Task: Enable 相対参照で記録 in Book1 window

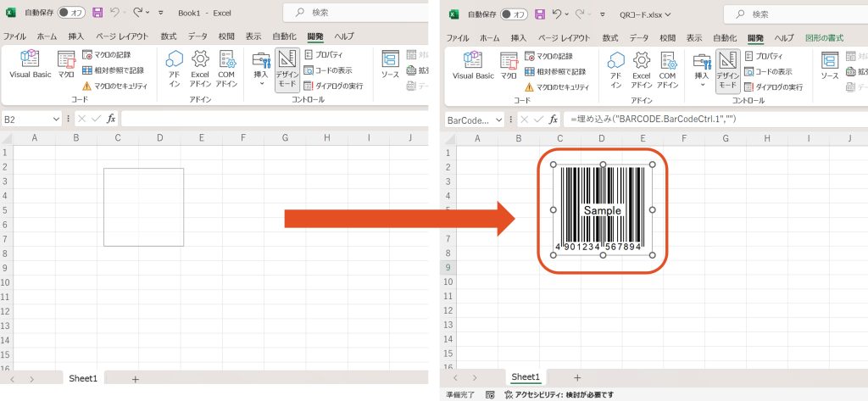Action: pos(113,70)
